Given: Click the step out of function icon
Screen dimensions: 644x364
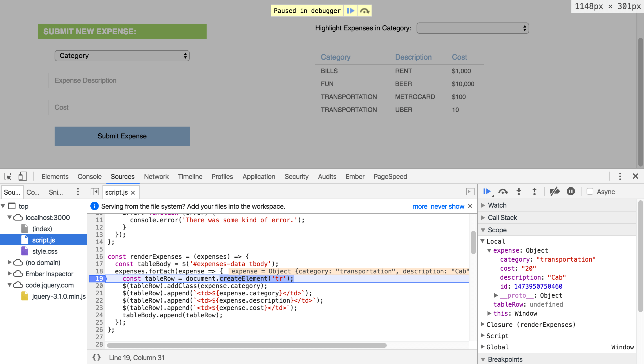Looking at the screenshot, I should click(534, 191).
